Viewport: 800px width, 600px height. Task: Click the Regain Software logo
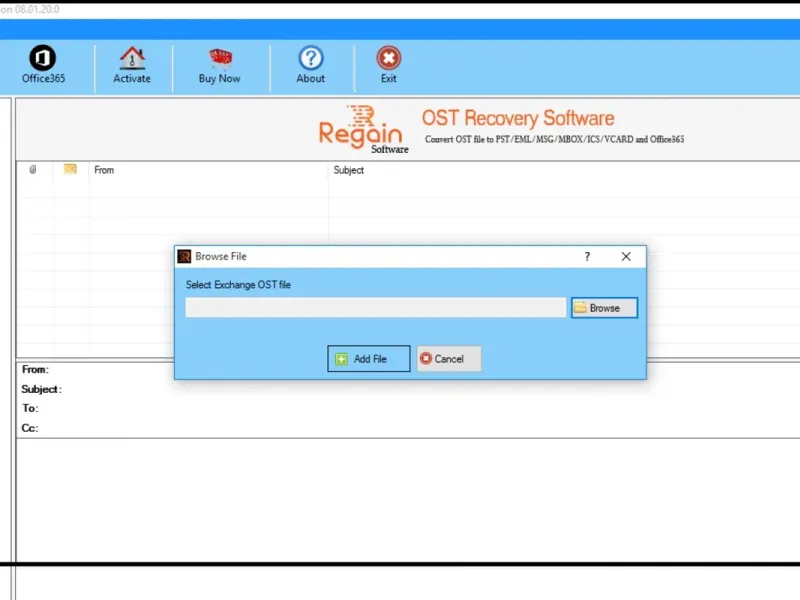(x=363, y=129)
